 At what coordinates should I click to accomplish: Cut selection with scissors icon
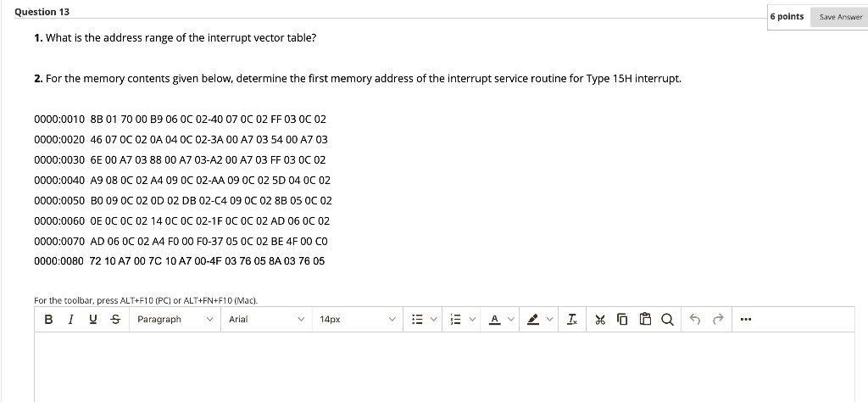point(600,320)
